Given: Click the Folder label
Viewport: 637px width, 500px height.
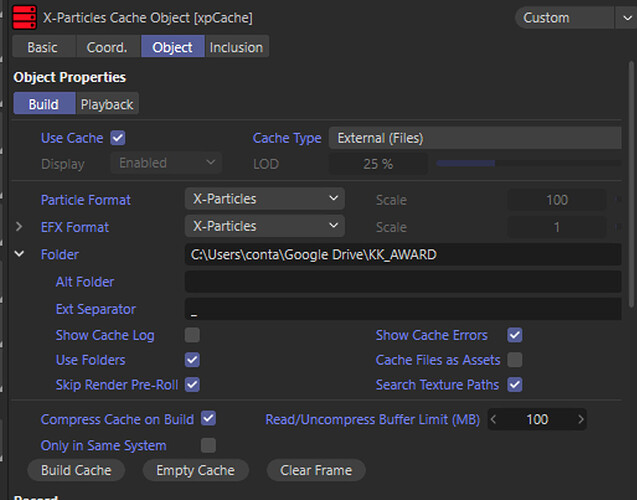Looking at the screenshot, I should pyautogui.click(x=60, y=255).
